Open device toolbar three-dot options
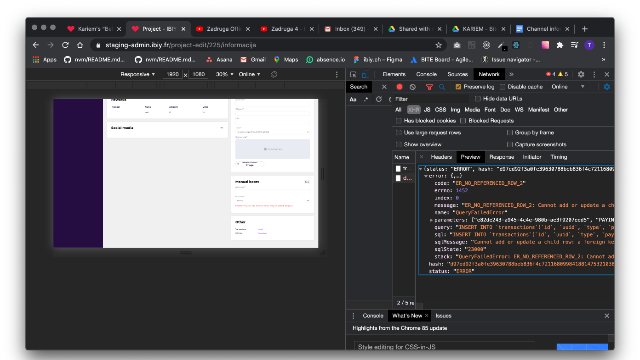Image resolution: width=640 pixels, height=360 pixels. point(337,74)
